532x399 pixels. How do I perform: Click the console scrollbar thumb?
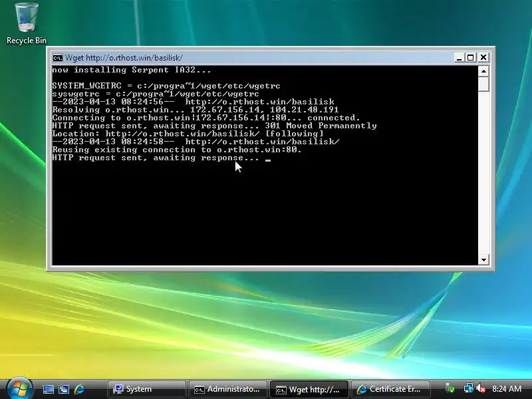coord(483,84)
